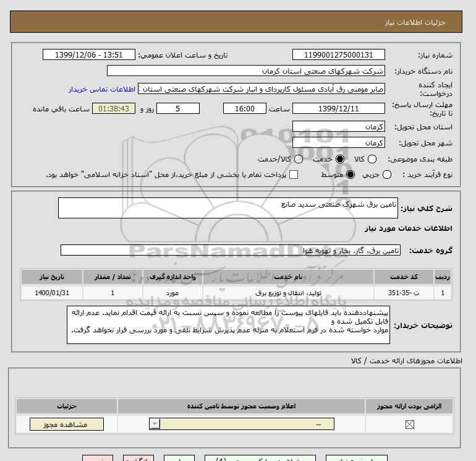Open the اطلاعات تماس خریدار link
The width and height of the screenshot is (476, 461).
coord(102,89)
